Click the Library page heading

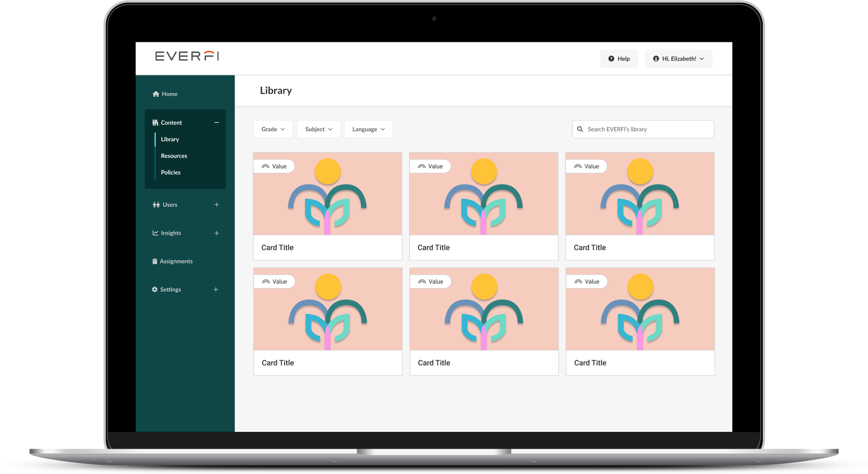tap(276, 90)
